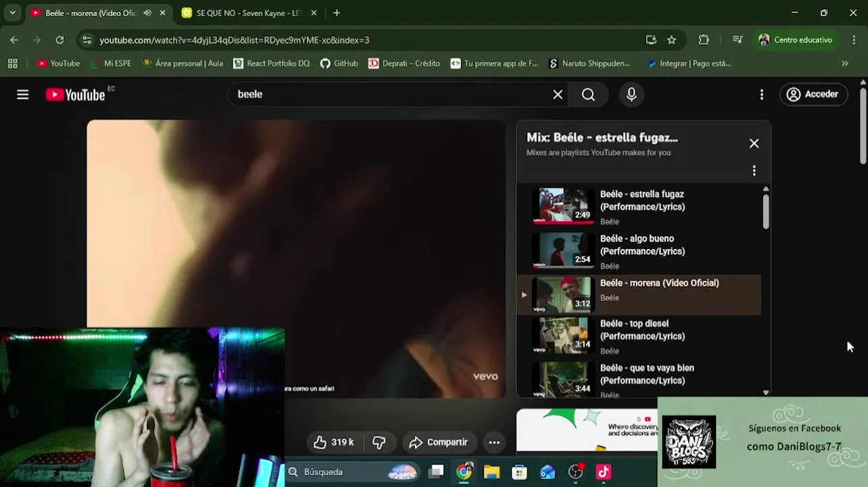Open Integrar | Pago está... bookmark
Viewport: 868px width, 487px height.
689,64
